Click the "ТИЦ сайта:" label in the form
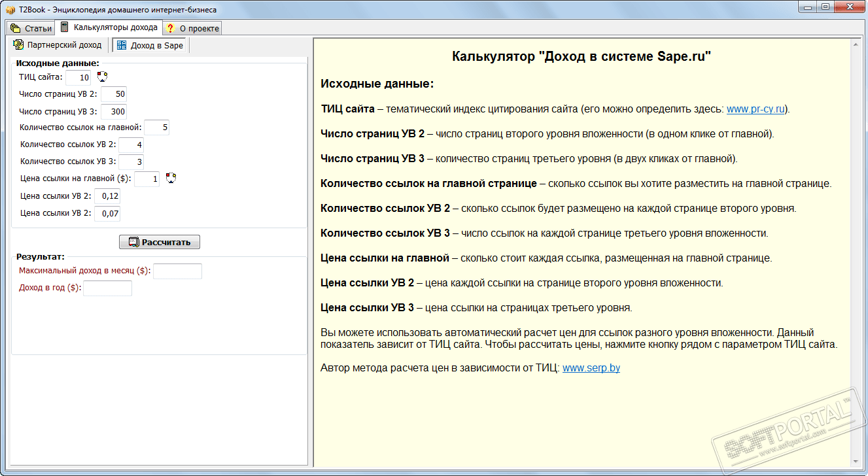The image size is (868, 476). tap(41, 78)
